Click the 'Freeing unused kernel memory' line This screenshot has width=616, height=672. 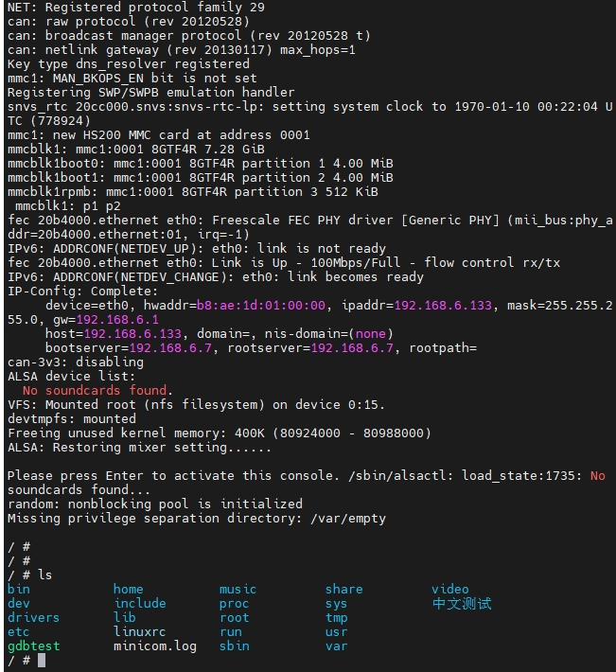(220, 433)
